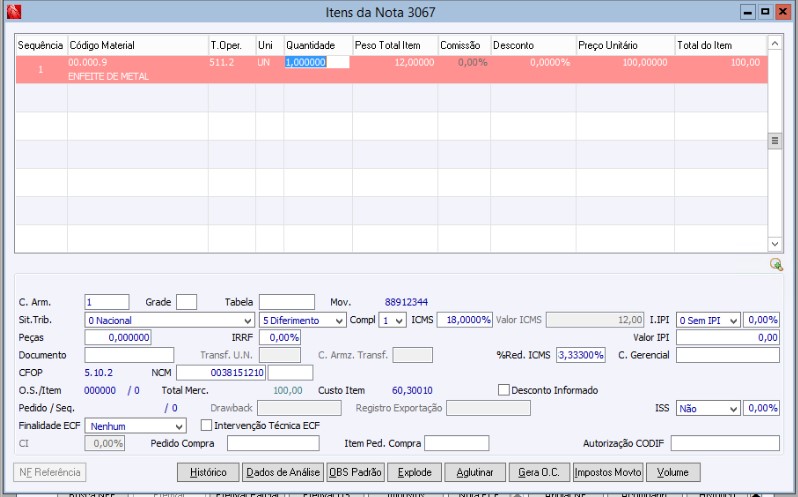Close the Itens da Nota window
Image resolution: width=798 pixels, height=497 pixels.
tap(782, 12)
